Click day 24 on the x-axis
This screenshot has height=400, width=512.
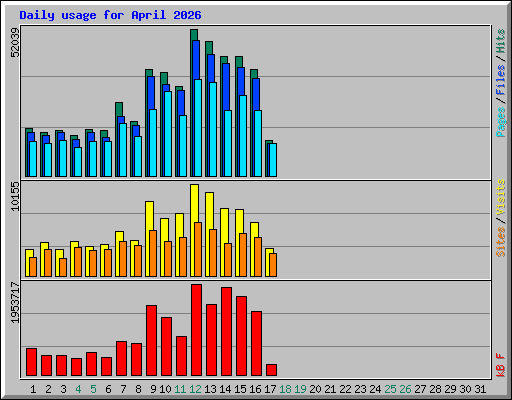click(375, 389)
